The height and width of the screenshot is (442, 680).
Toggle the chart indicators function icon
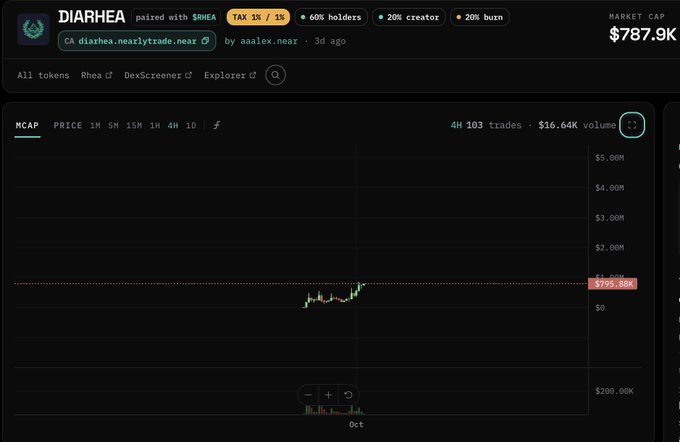(217, 125)
